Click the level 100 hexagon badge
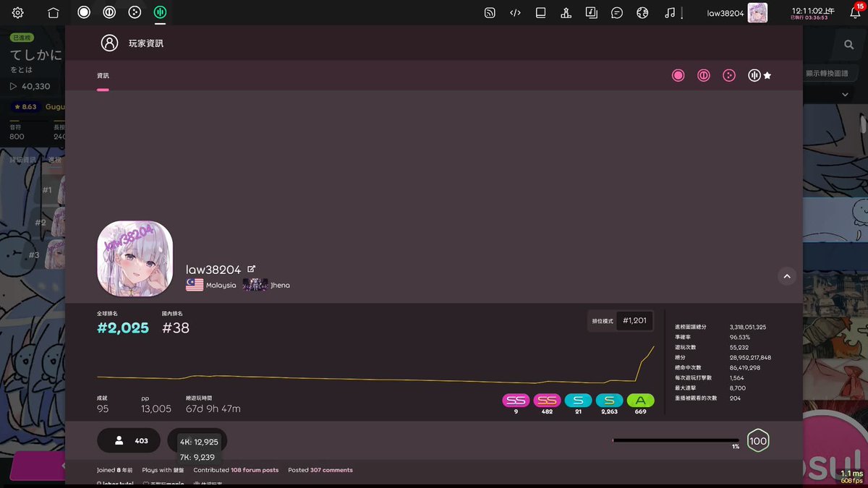Viewport: 868px width, 488px height. pos(757,440)
